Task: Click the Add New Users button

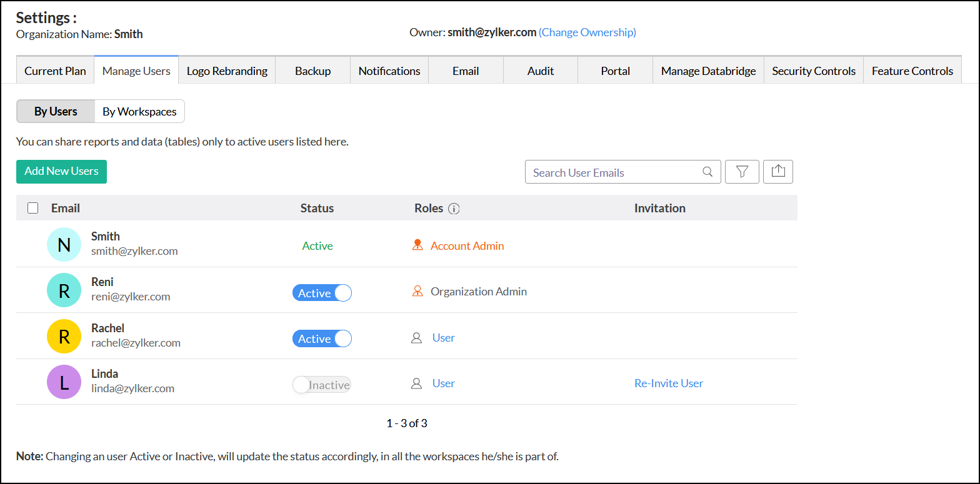Action: 61,172
